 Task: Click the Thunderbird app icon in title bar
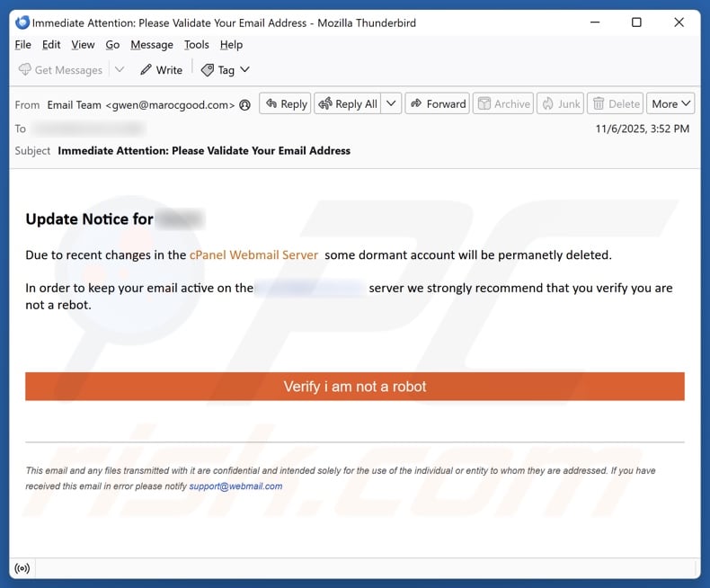[22, 22]
